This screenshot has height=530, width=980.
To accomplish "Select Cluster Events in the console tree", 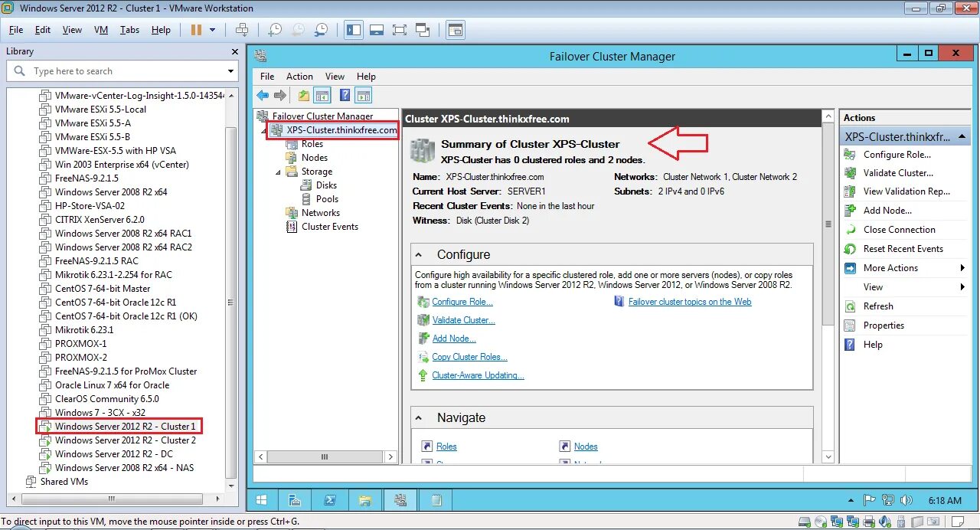I will 330,227.
